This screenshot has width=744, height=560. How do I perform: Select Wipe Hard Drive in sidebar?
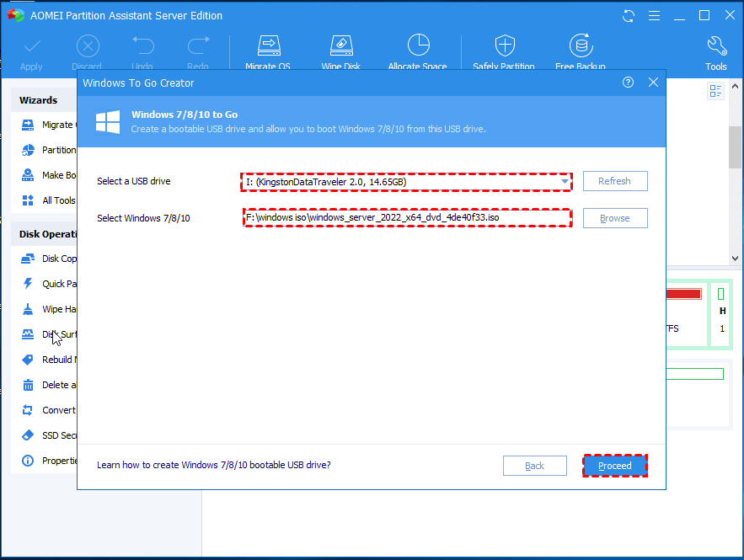click(49, 309)
